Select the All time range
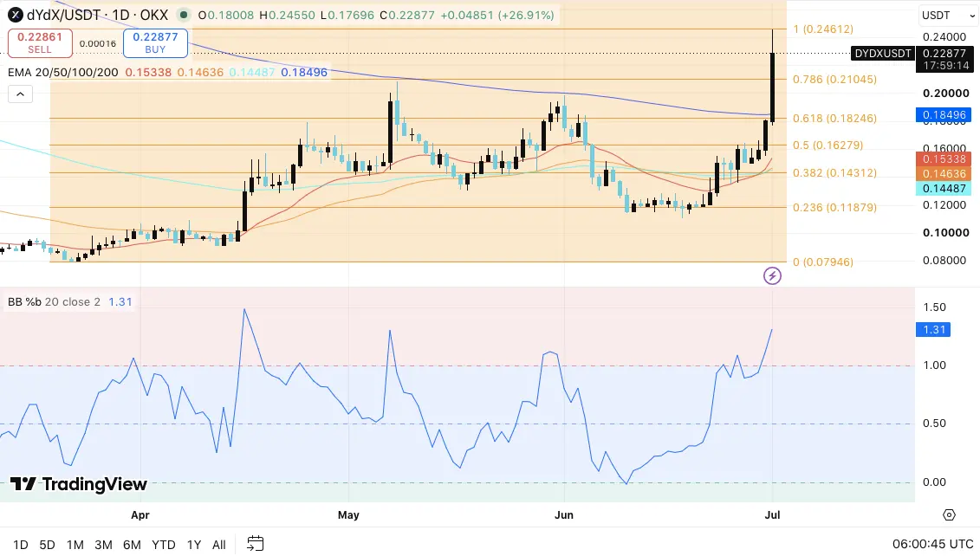Viewport: 980px width, 556px height. coord(218,545)
